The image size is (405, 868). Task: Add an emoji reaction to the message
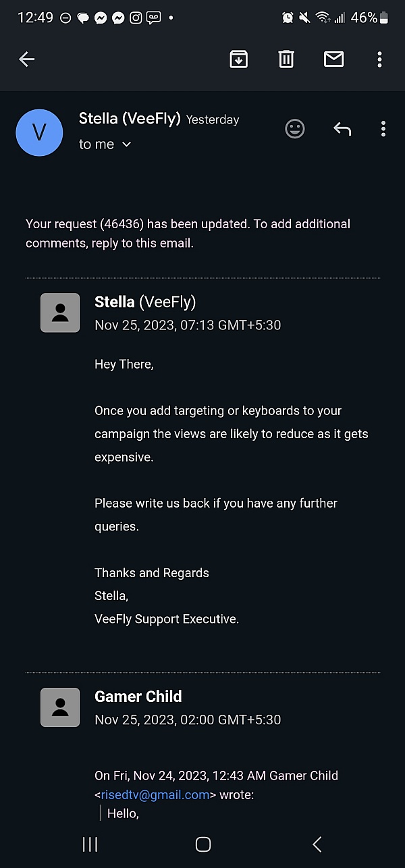click(295, 129)
